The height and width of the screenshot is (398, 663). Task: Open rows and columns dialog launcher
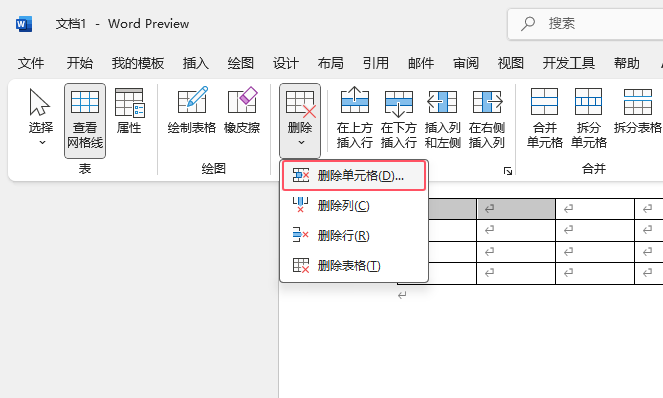coord(508,171)
